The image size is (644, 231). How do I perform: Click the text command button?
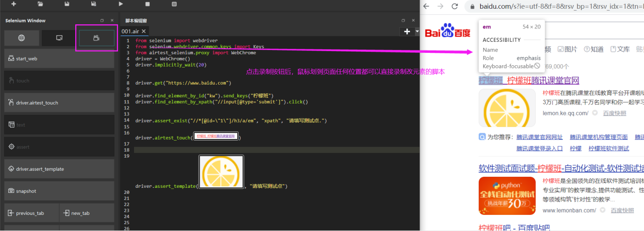[x=59, y=124]
